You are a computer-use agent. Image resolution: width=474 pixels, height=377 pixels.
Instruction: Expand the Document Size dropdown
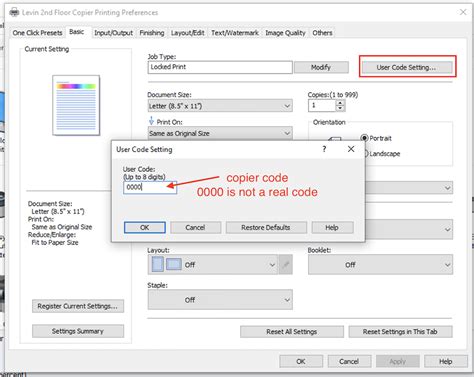[x=220, y=106]
